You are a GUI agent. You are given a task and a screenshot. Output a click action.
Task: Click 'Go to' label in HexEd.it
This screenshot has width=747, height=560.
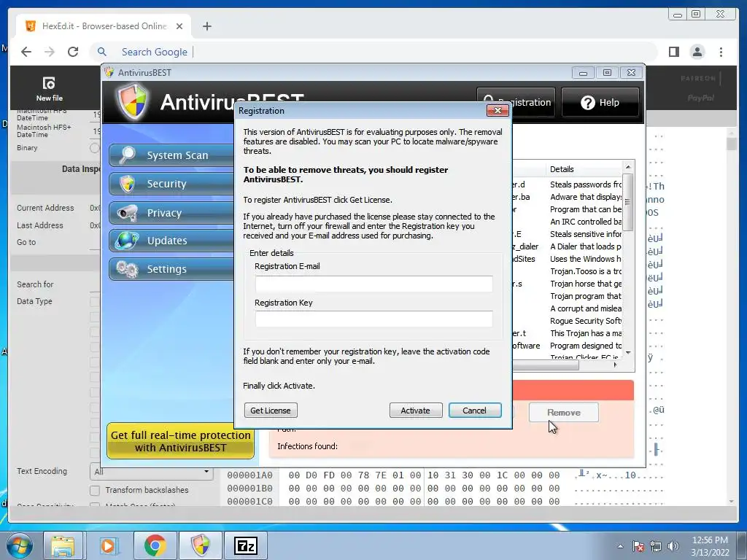click(26, 242)
